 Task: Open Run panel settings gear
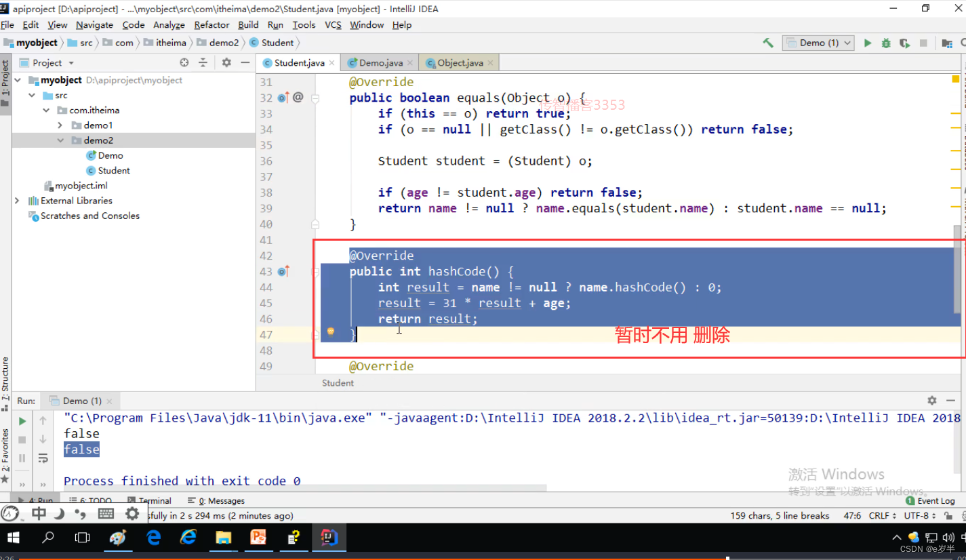[x=932, y=401]
